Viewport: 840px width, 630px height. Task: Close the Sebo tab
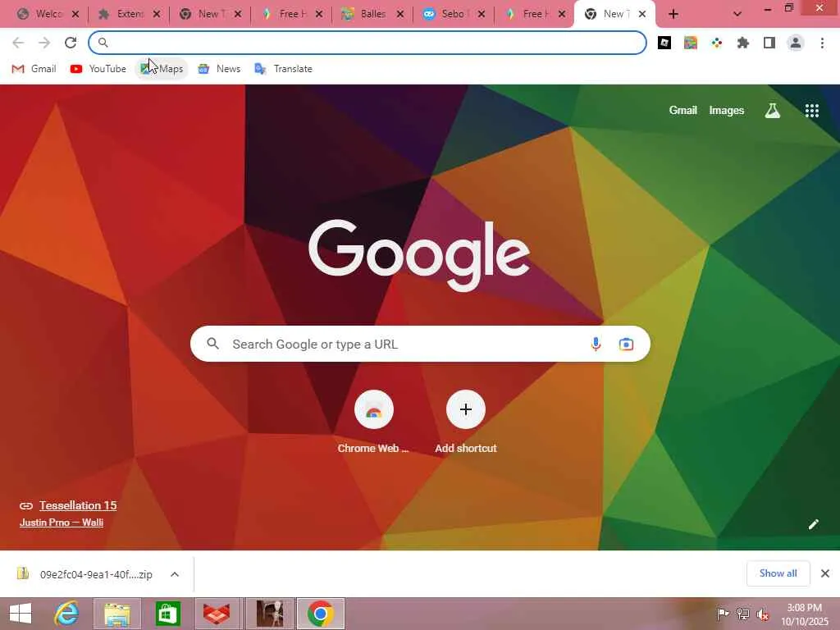pyautogui.click(x=481, y=15)
